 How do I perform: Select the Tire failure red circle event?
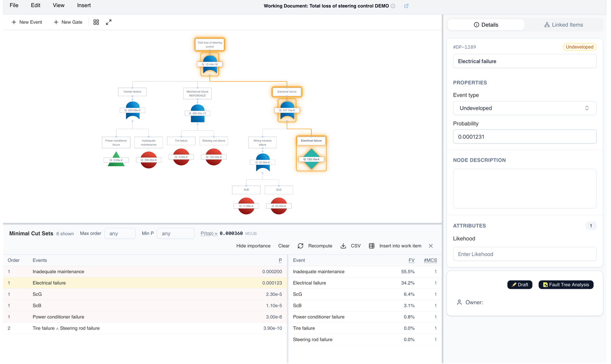click(181, 157)
